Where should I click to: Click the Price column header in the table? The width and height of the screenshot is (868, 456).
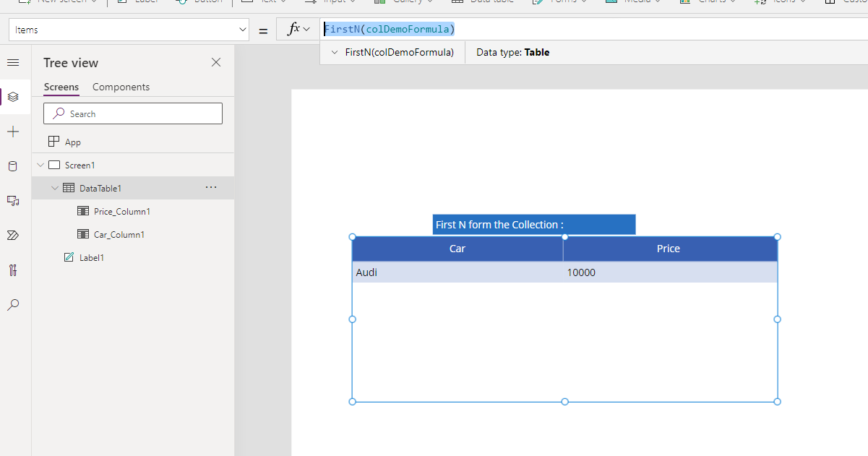(x=670, y=249)
